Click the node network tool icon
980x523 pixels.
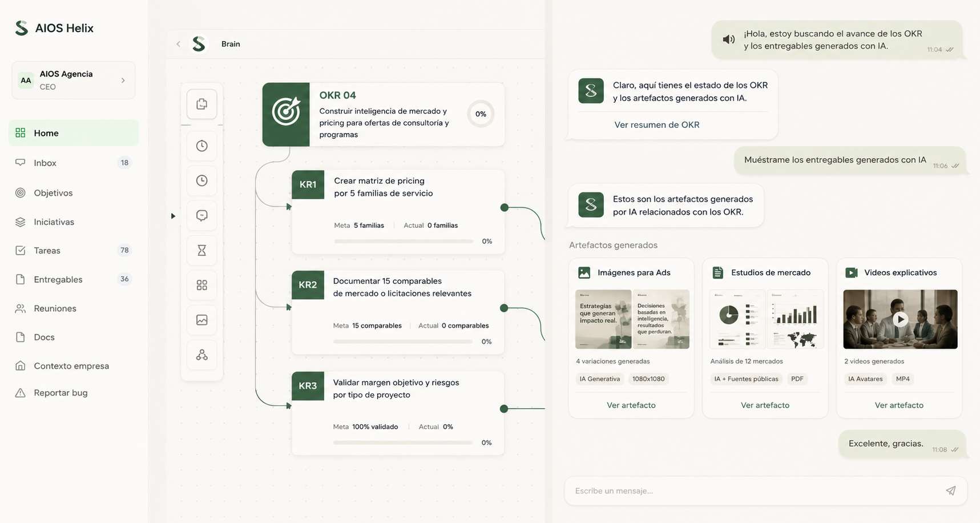point(202,355)
